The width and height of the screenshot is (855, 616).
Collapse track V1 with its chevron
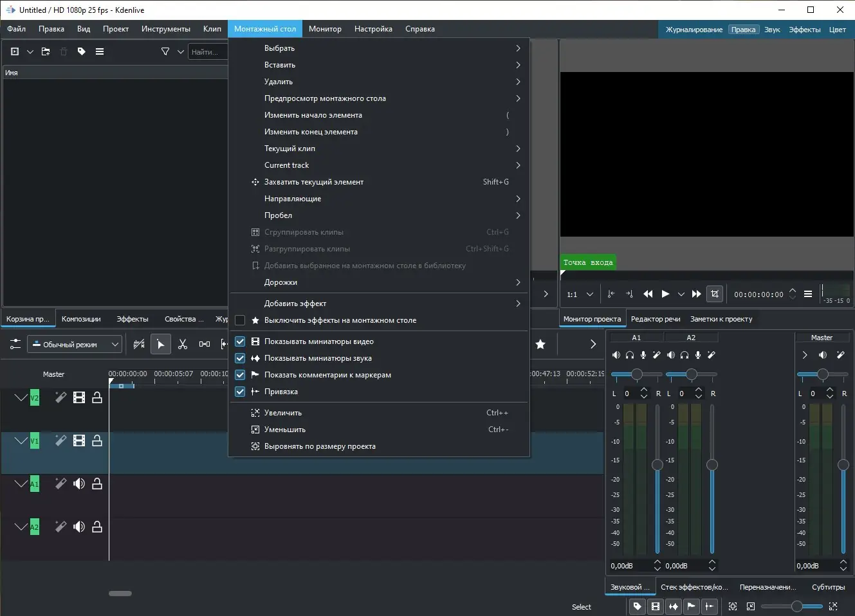21,440
